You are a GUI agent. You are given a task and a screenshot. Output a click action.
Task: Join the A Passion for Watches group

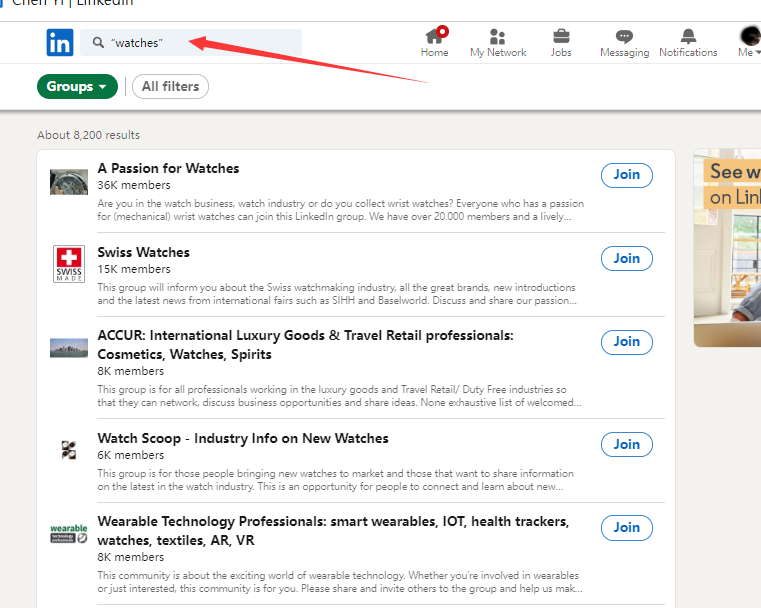[x=627, y=175]
